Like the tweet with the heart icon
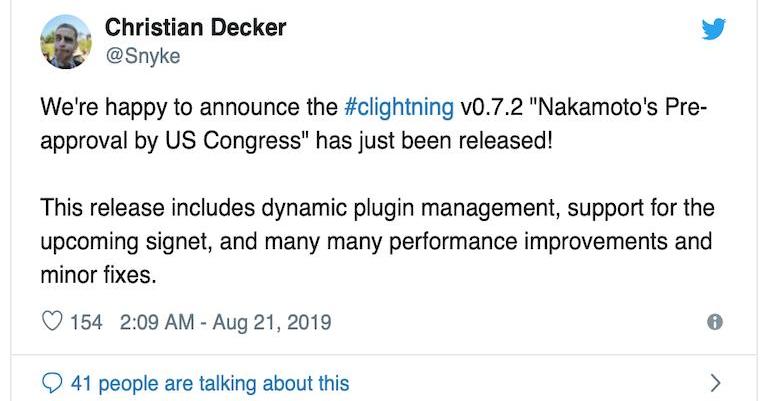 pyautogui.click(x=52, y=322)
